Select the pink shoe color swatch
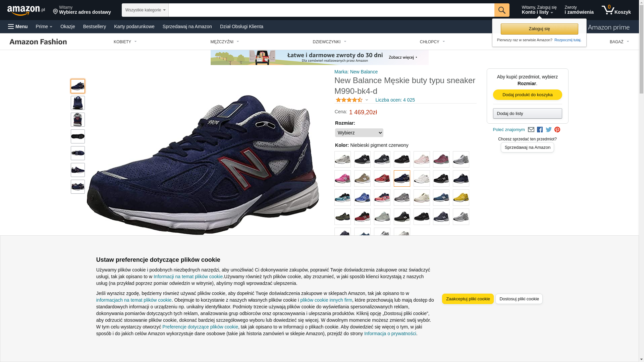The image size is (644, 362). (342, 179)
